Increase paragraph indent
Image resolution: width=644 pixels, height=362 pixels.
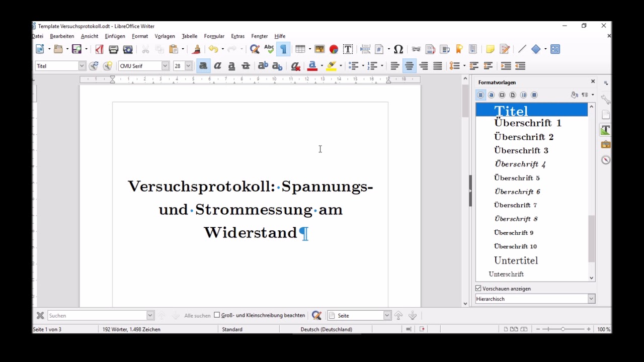click(506, 66)
